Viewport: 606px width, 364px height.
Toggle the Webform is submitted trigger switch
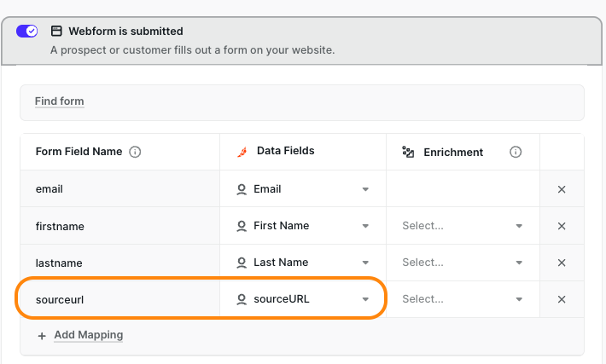pyautogui.click(x=26, y=32)
